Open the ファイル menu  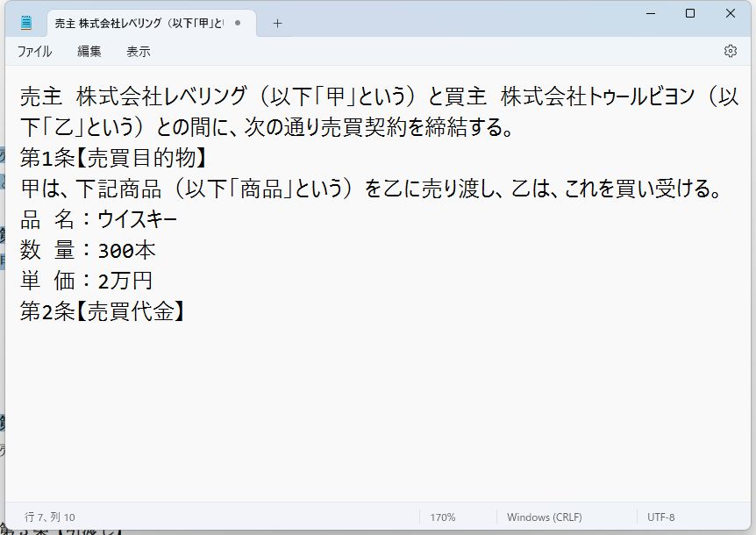34,52
